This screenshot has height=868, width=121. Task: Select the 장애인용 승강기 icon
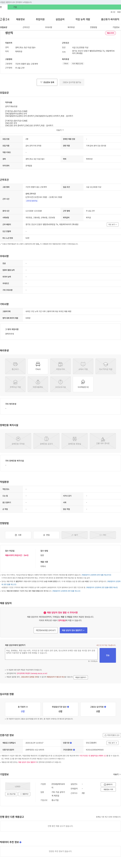[46, 441]
